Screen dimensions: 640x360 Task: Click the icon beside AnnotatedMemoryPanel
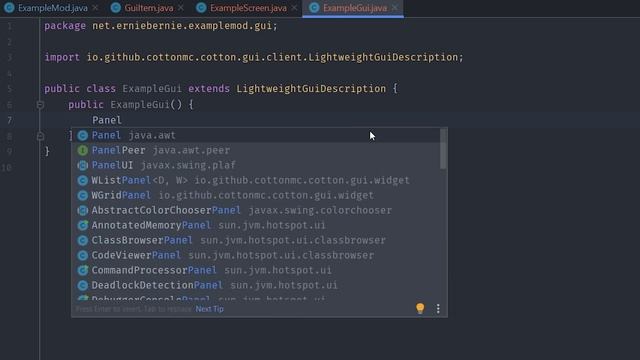[x=83, y=225]
